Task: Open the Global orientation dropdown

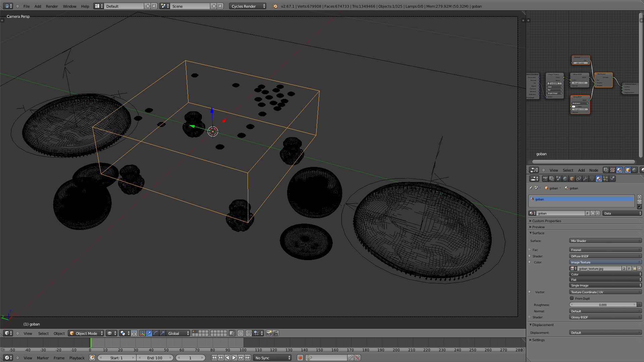Action: point(178,333)
